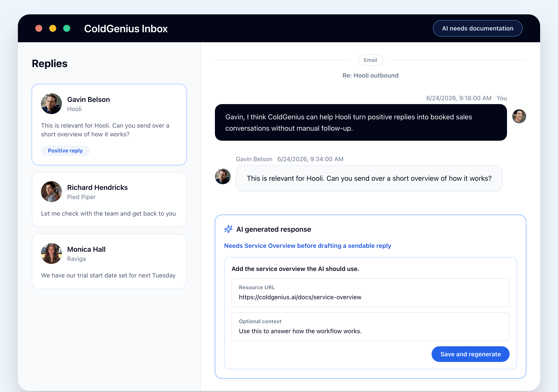Select the Email channel pill
558x392 pixels.
370,60
